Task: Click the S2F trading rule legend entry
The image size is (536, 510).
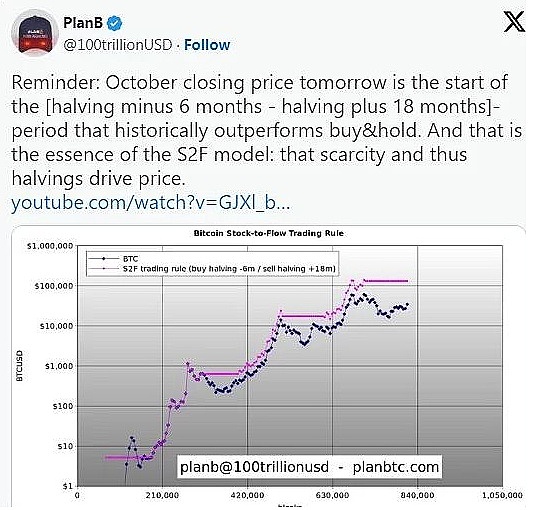Action: [212, 269]
